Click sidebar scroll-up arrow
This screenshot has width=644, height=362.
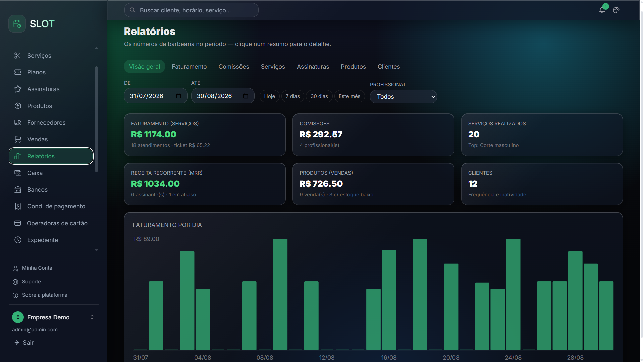tap(96, 48)
